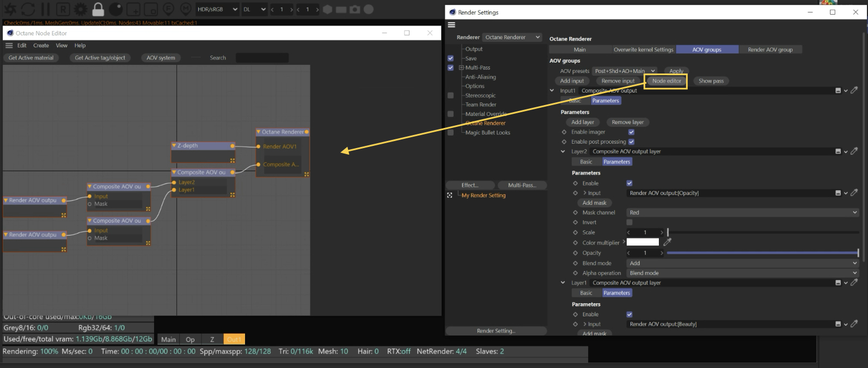Screen dimensions: 868x368
Task: Open Live Viewer settings gear icon
Action: coord(80,9)
